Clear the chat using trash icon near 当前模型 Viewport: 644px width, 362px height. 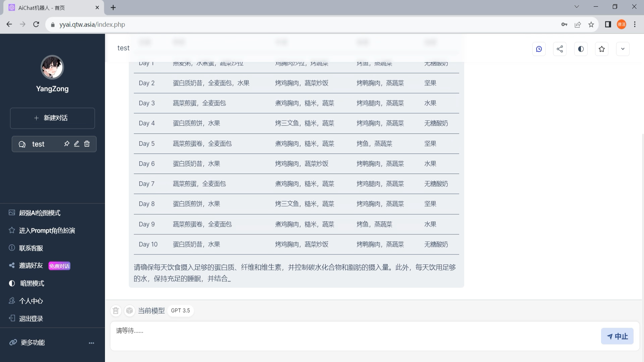116,311
